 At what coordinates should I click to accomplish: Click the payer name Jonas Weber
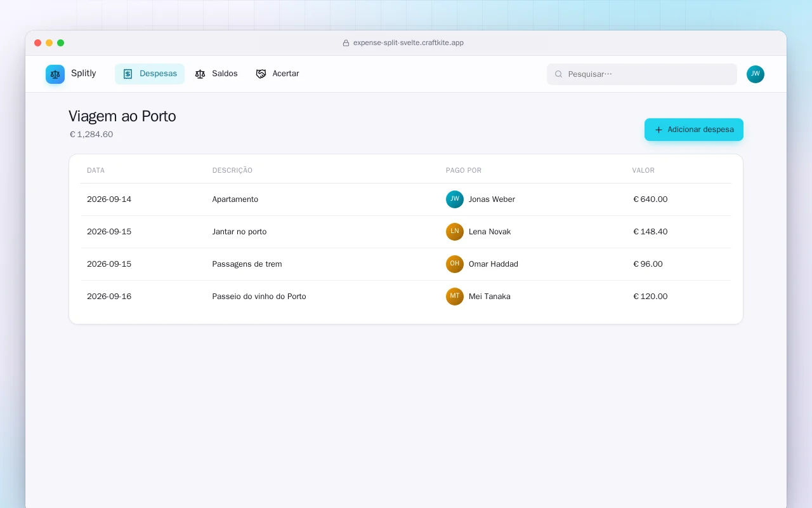[x=492, y=199]
